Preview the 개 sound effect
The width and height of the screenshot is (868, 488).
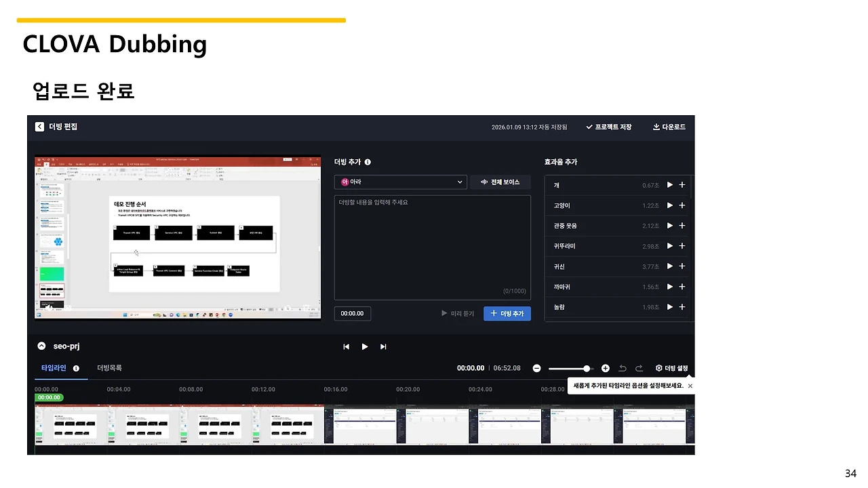[670, 185]
